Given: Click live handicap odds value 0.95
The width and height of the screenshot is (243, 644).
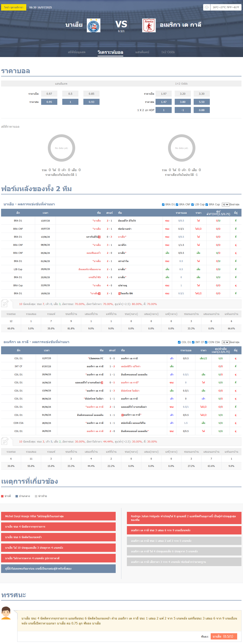Looking at the screenshot, I should pyautogui.click(x=49, y=102).
